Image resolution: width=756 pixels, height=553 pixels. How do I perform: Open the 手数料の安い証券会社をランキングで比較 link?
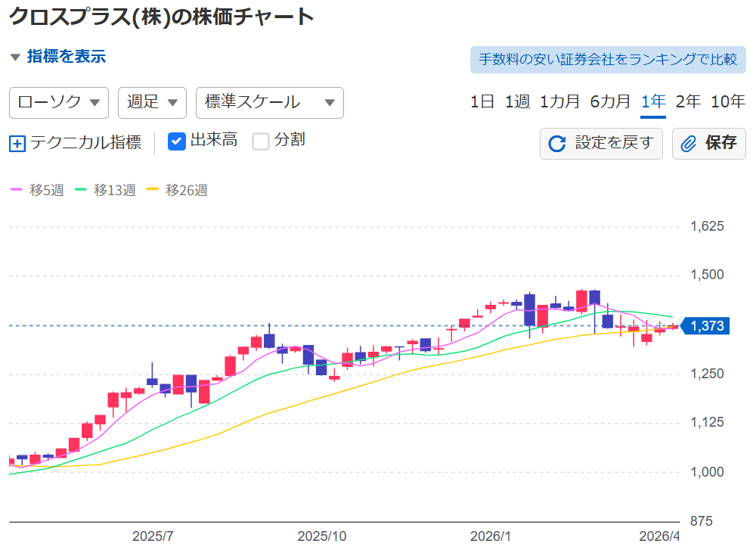(x=608, y=59)
